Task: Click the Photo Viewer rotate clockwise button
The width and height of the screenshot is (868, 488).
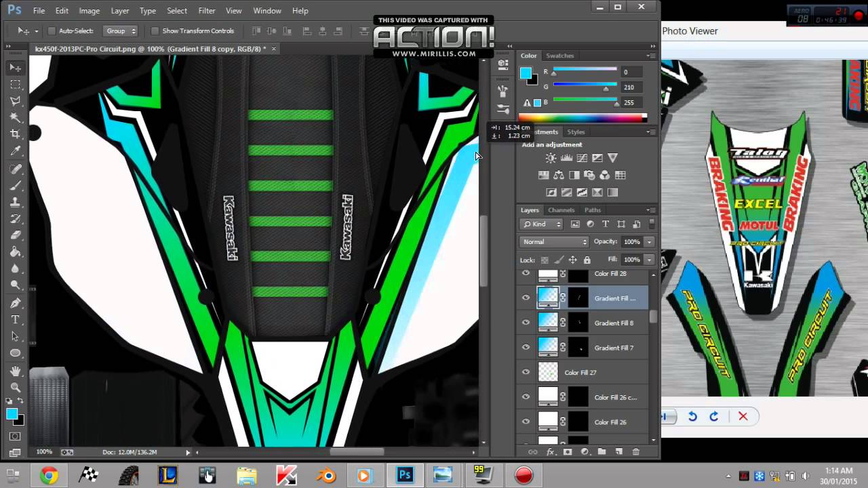Action: 713,417
